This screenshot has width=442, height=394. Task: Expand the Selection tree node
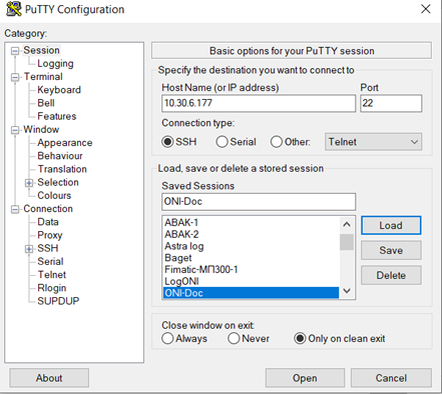pyautogui.click(x=29, y=183)
